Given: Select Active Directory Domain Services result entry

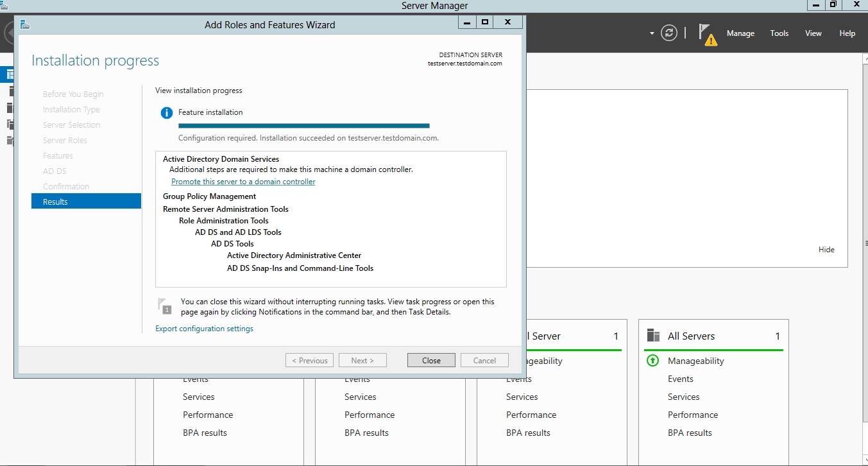Looking at the screenshot, I should (221, 159).
